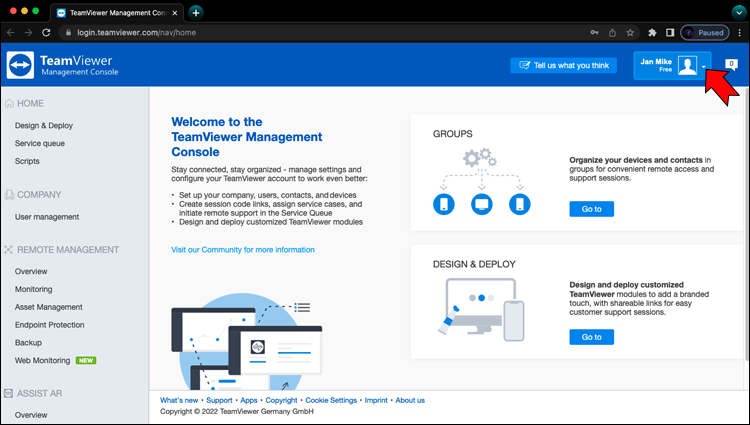Expand the Jan Mike account dropdown arrow
The height and width of the screenshot is (425, 750).
(704, 66)
